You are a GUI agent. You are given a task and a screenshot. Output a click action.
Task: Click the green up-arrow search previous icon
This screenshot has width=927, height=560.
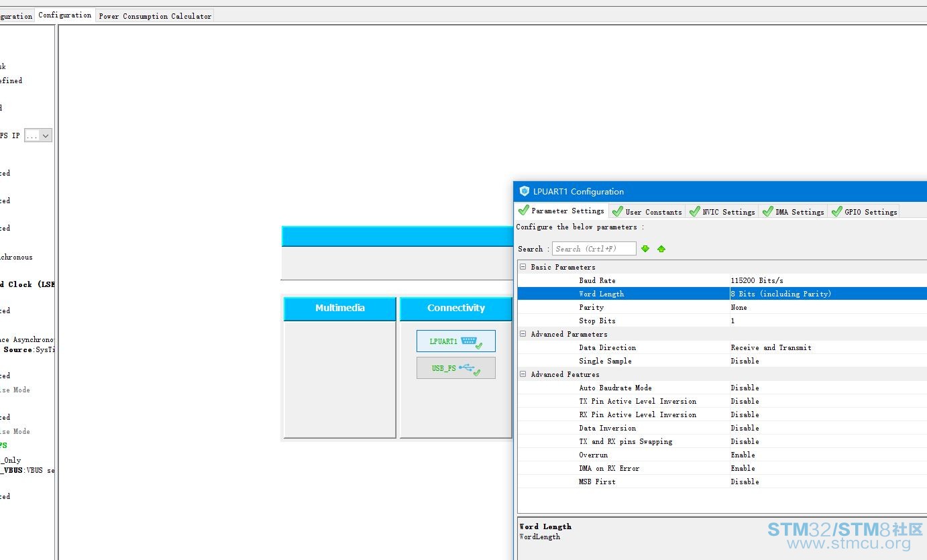click(x=661, y=249)
